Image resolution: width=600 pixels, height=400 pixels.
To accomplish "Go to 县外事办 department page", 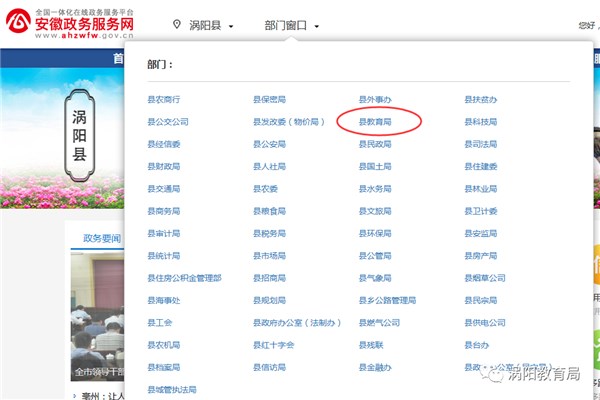I will (375, 100).
